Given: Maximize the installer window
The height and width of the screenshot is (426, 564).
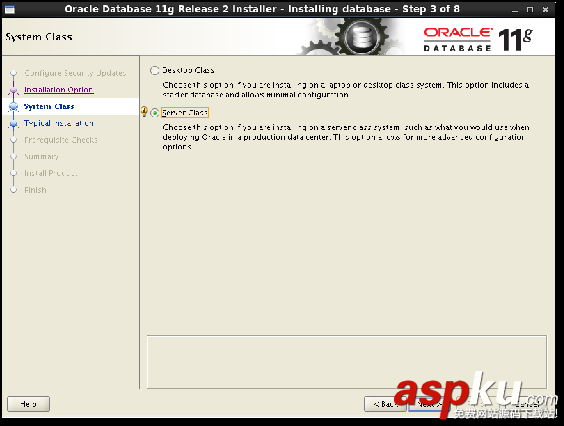Looking at the screenshot, I should pyautogui.click(x=530, y=10).
